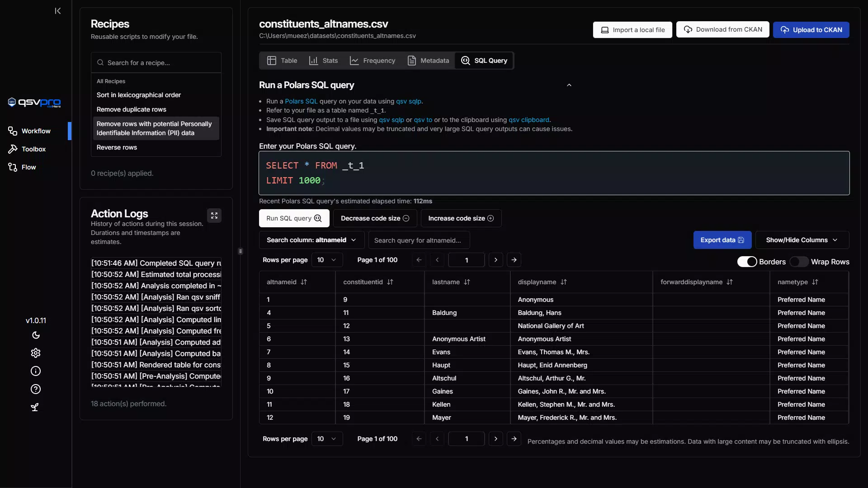868x488 pixels.
Task: Open the qsv to link
Action: click(423, 120)
